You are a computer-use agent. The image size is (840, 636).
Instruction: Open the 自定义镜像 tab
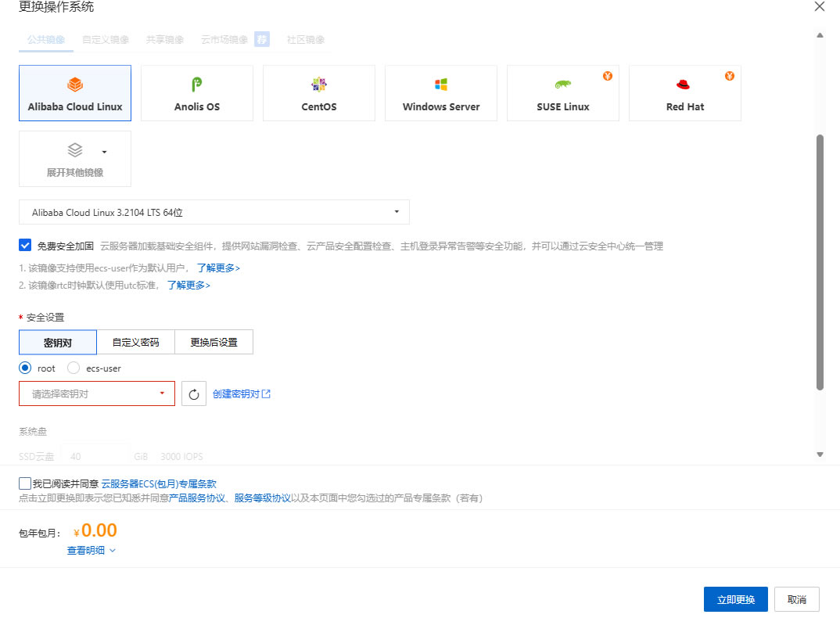(x=106, y=40)
